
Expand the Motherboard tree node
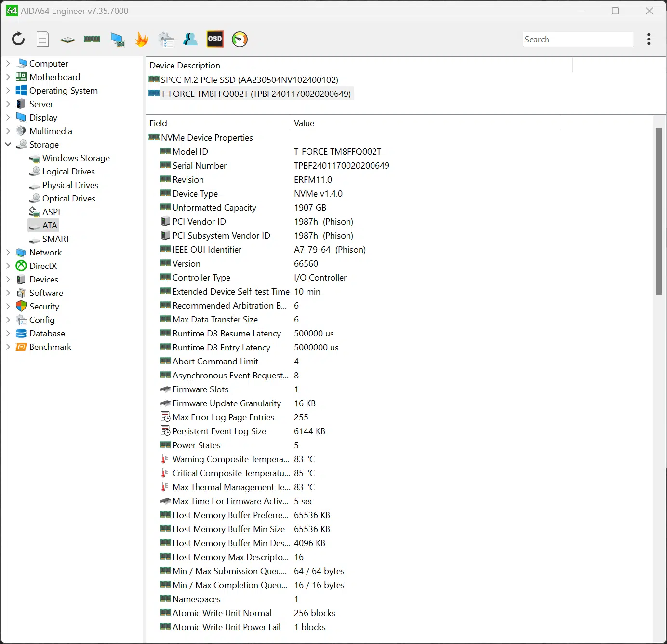[x=8, y=77]
